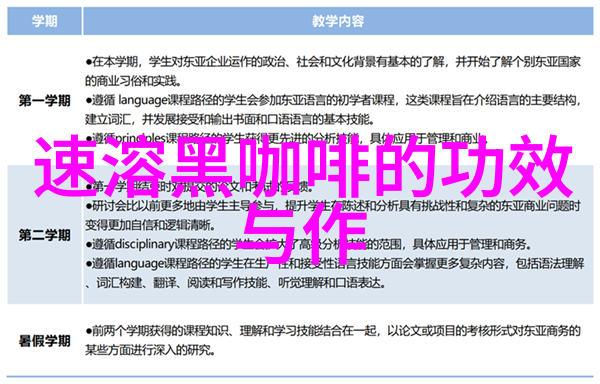600x384 pixels.
Task: Click the summer bullet 前两个学期获得的课程知识
Action: click(333, 330)
